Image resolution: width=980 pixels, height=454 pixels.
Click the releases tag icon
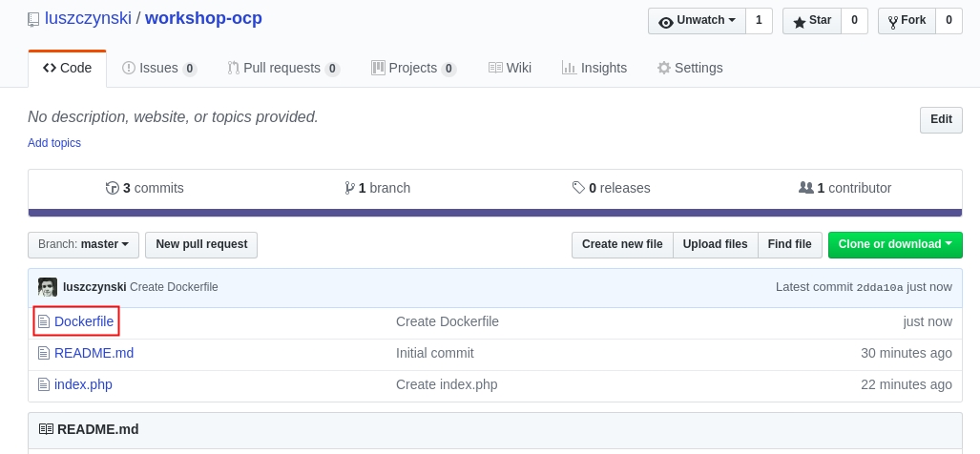[x=578, y=188]
